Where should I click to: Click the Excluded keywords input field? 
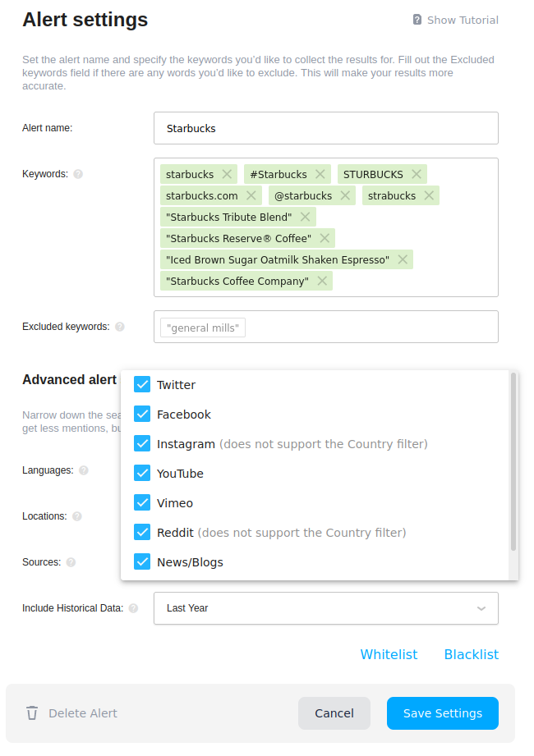[x=326, y=327]
